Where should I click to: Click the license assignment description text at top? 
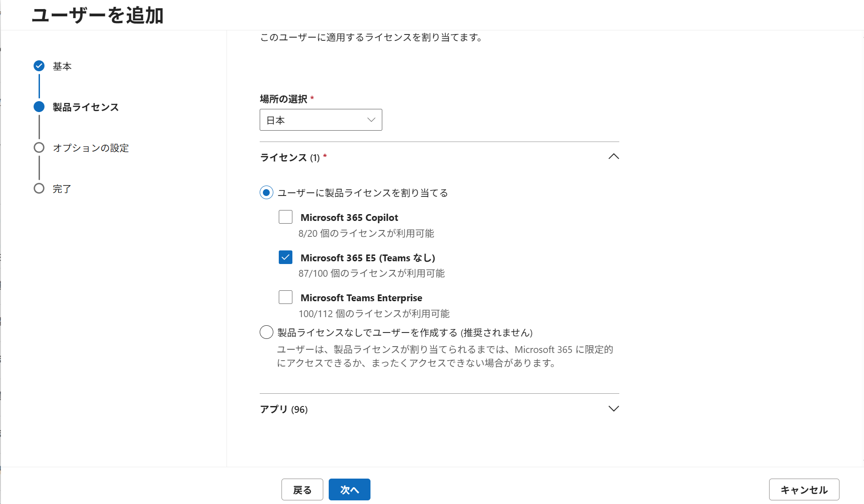click(x=371, y=37)
